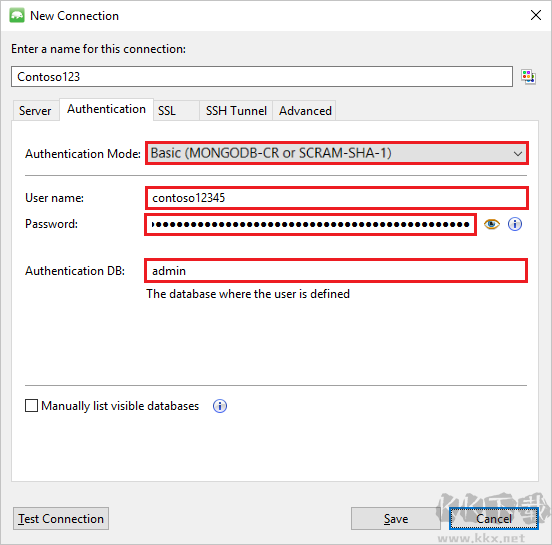Click the Authentication DB field

click(336, 271)
